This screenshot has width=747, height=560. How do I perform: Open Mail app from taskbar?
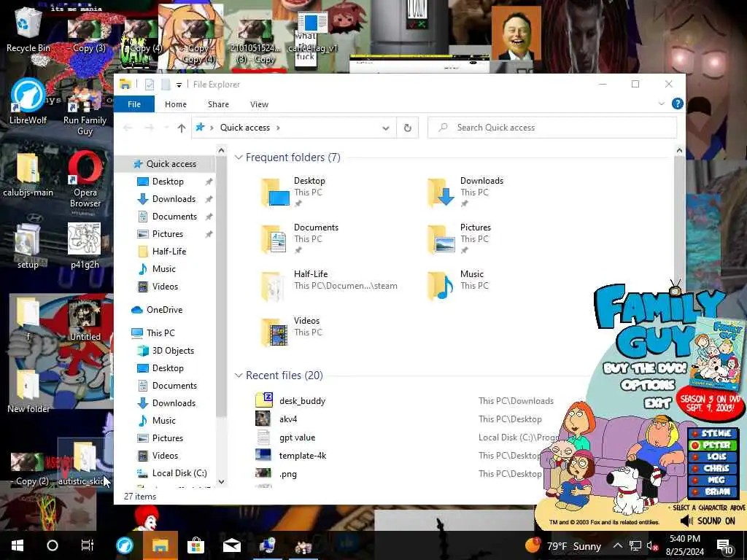231,545
